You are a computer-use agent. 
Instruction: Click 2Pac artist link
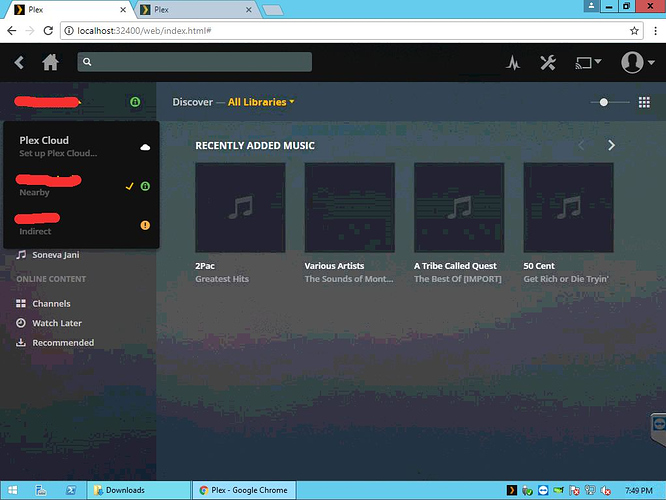205,266
